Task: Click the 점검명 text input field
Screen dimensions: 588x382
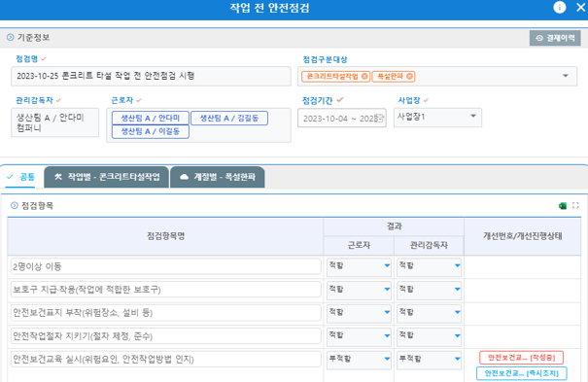Action: [x=151, y=76]
